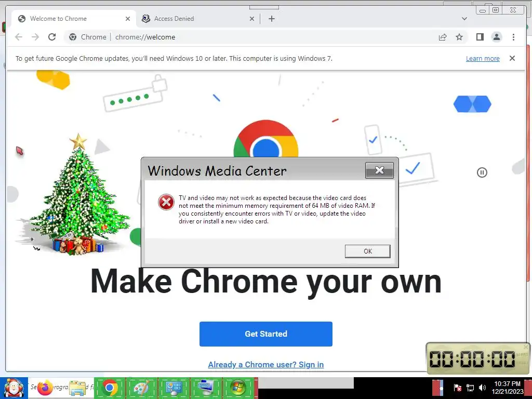Open the volume speaker tray icon

click(x=482, y=388)
